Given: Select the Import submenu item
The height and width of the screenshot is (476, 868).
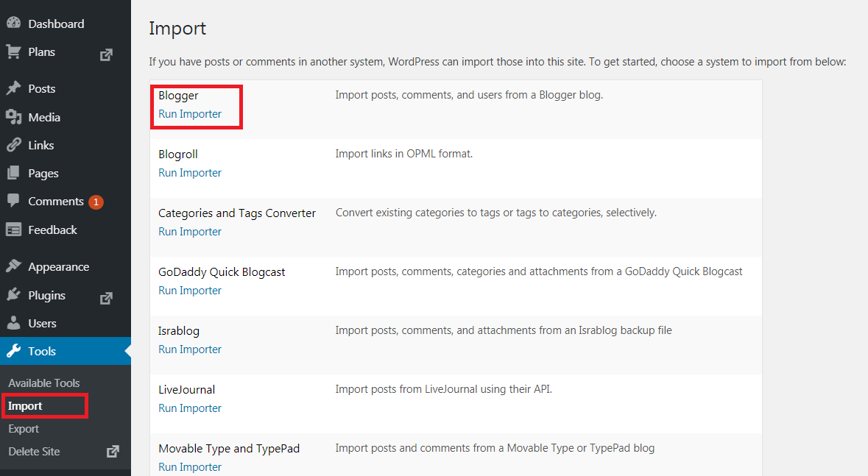Looking at the screenshot, I should click(25, 405).
